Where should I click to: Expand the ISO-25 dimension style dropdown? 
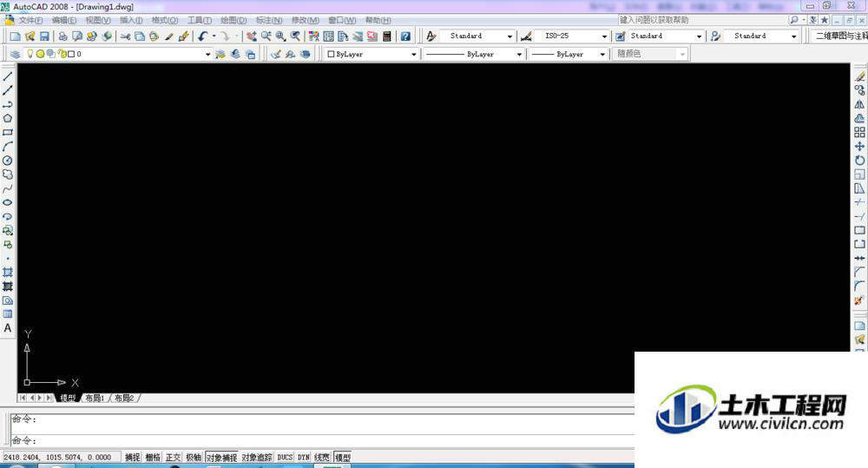[x=604, y=36]
